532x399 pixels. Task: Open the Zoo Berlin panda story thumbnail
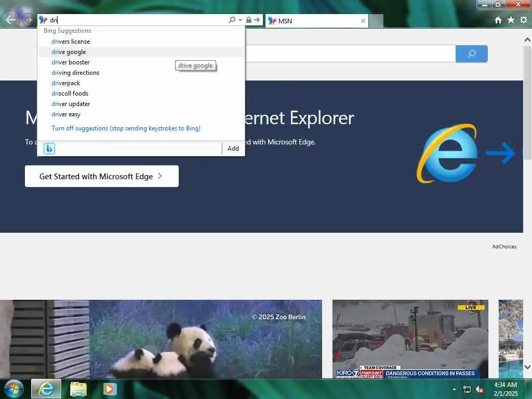tap(161, 339)
